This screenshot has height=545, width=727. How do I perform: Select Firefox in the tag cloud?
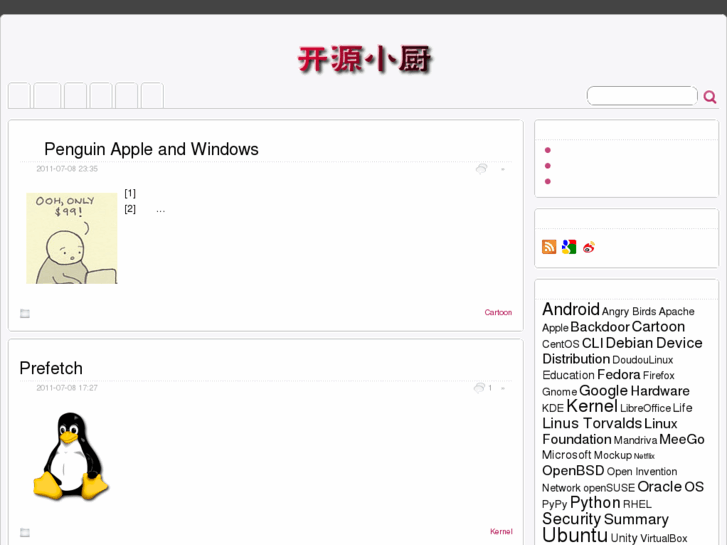(659, 375)
